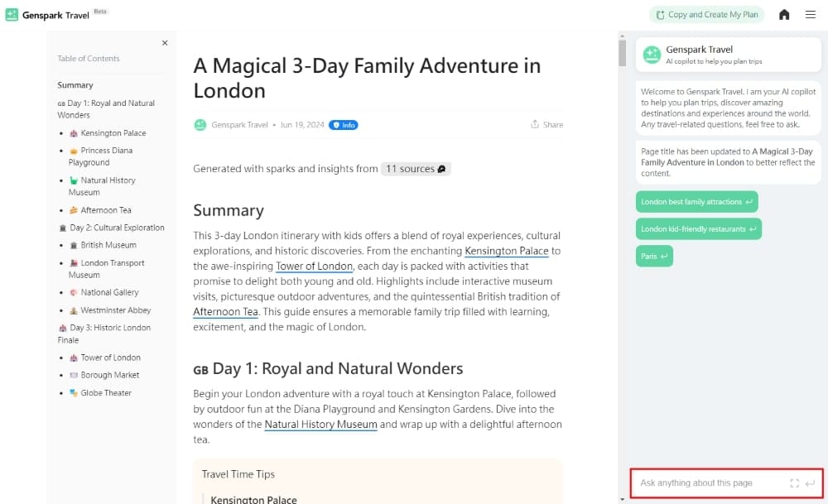This screenshot has height=504, width=828.
Task: Open the 11 sources pill
Action: coord(416,169)
